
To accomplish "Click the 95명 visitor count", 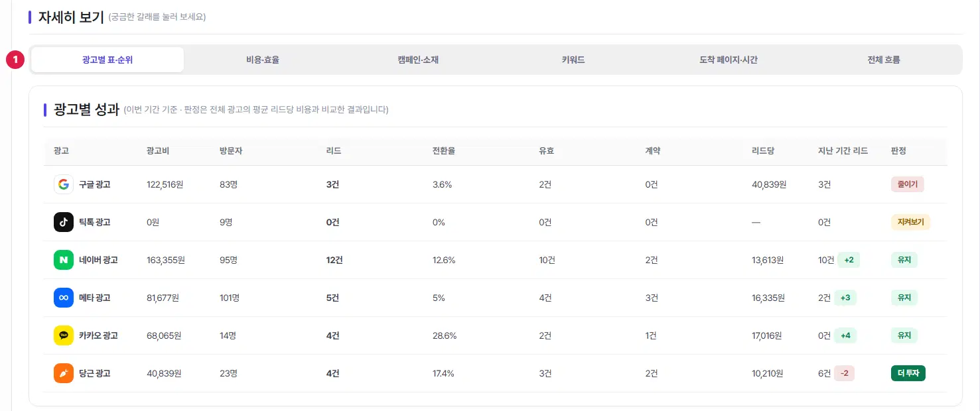I will 229,260.
